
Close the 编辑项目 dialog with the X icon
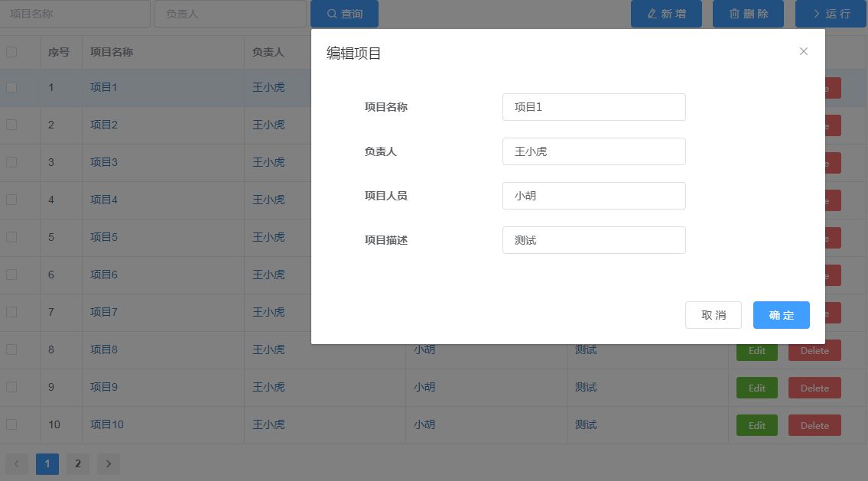point(804,51)
